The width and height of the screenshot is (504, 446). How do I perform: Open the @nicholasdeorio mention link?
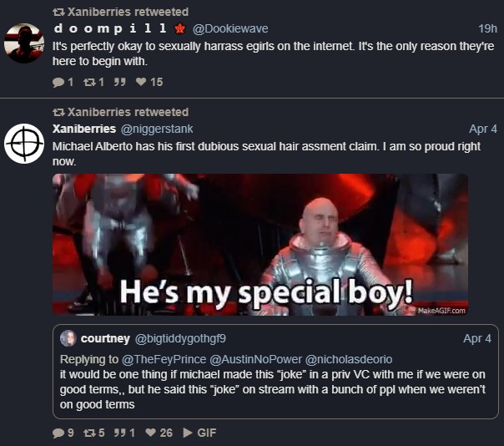pyautogui.click(x=349, y=359)
